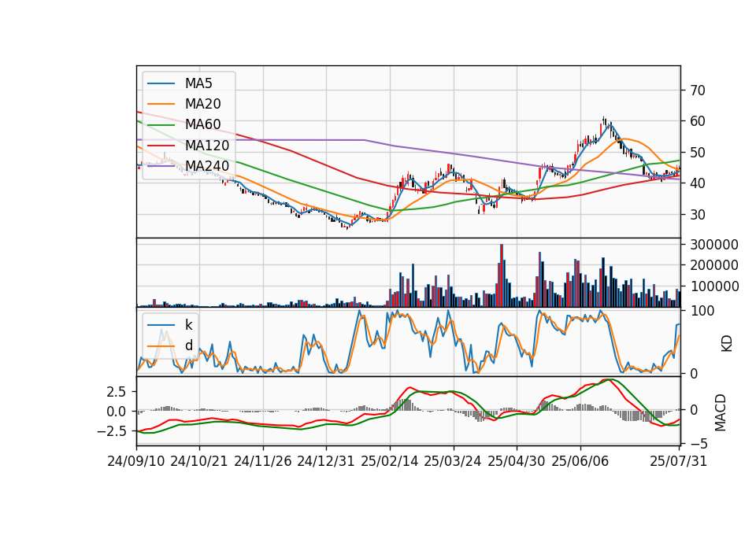Click the 25/03/24 date label
756x543 pixels.
453,461
